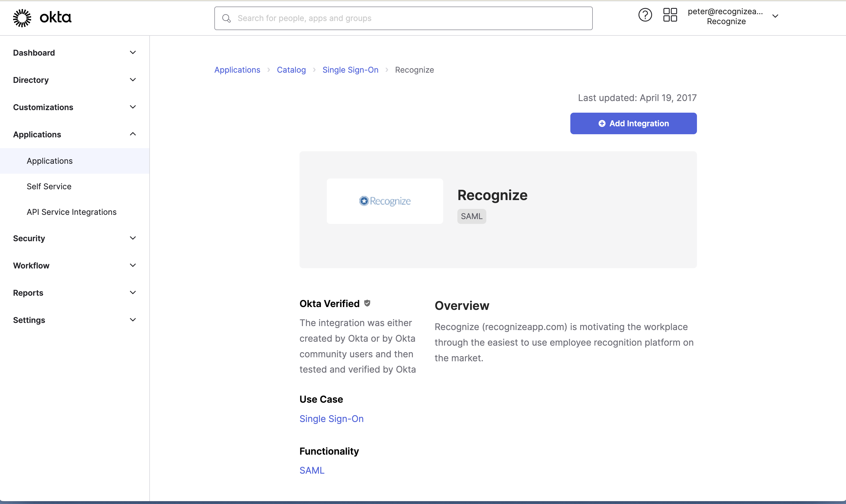Select Applications submenu item

(74, 161)
